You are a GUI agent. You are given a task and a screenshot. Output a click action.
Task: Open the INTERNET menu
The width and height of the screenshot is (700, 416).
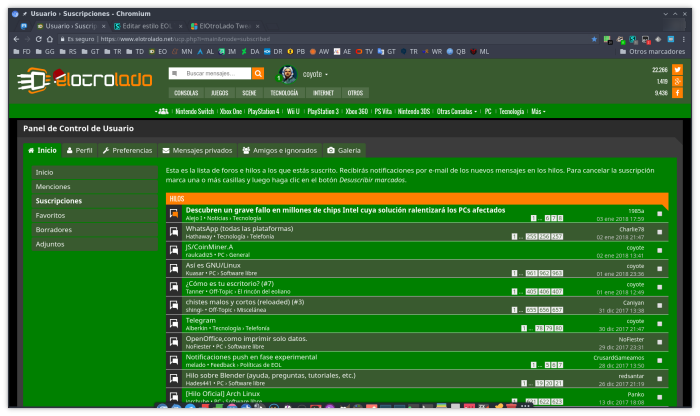click(323, 93)
